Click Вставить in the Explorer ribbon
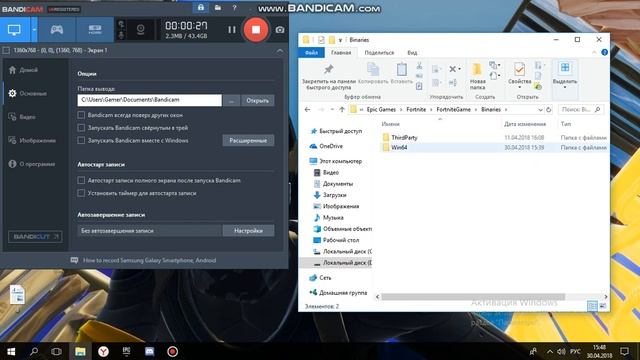The width and height of the screenshot is (640, 360). 402,74
